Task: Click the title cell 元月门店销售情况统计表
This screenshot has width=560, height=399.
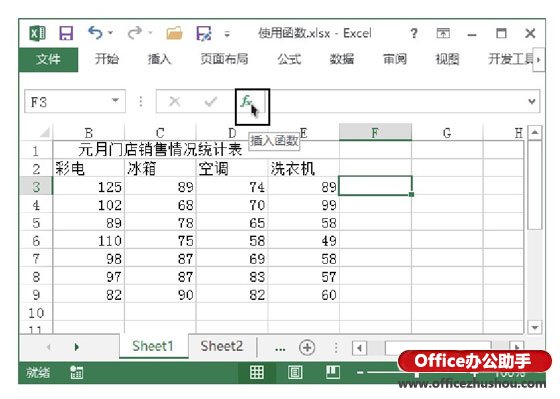Action: click(160, 149)
